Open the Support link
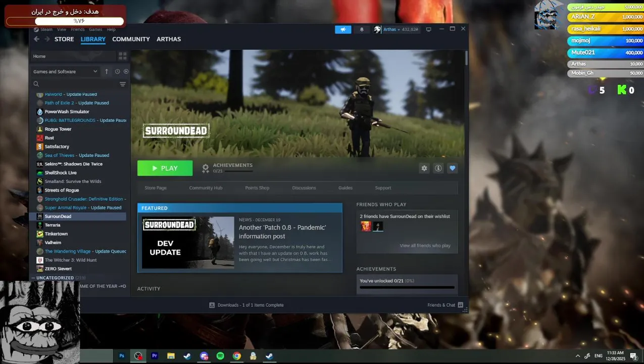The height and width of the screenshot is (364, 644). pyautogui.click(x=383, y=188)
